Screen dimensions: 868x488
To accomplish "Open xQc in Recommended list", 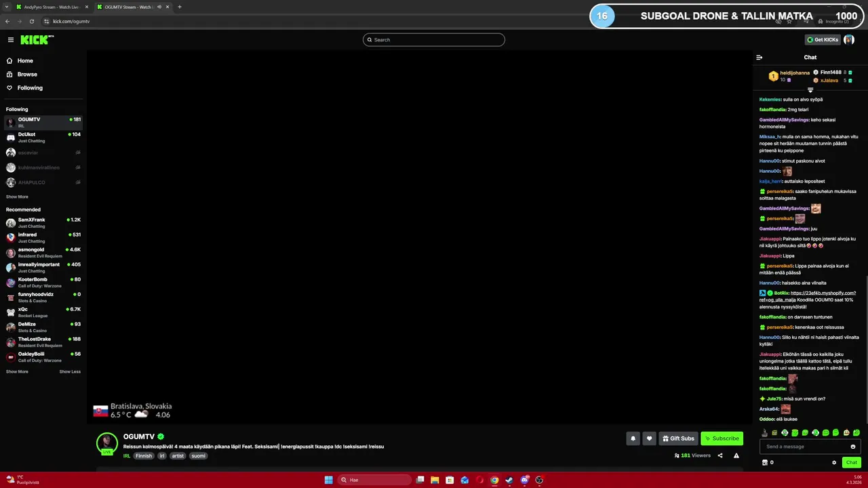I will tap(43, 312).
